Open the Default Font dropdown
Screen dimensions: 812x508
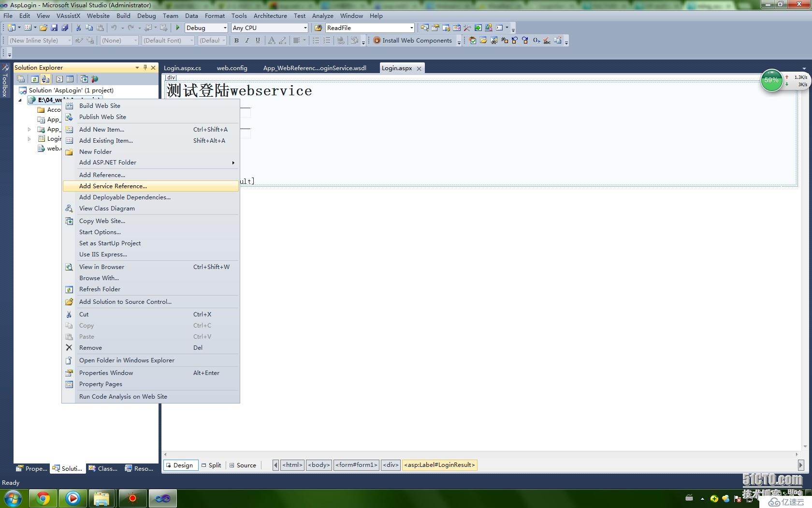[x=191, y=40]
